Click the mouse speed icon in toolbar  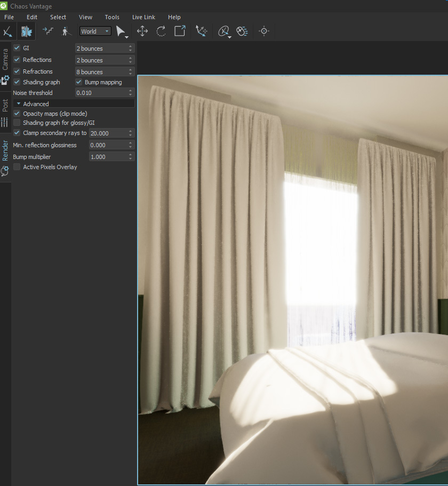242,31
